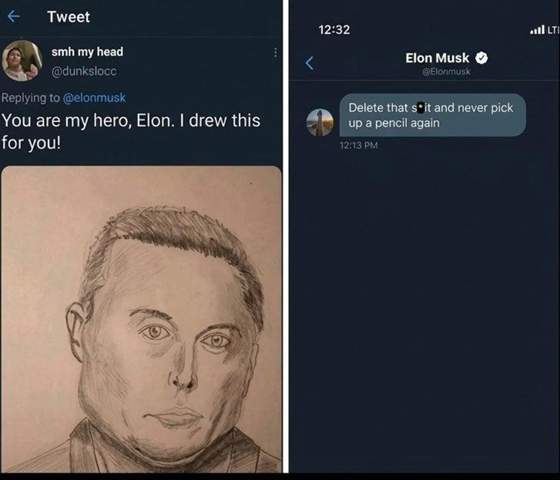Click the 'You are my hero' tweet text
The image size is (560, 480).
(131, 131)
